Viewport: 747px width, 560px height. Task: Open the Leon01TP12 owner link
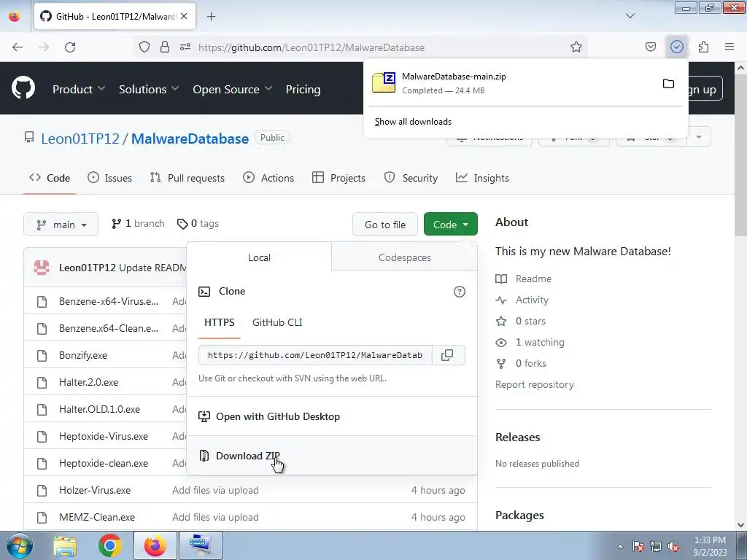click(80, 139)
